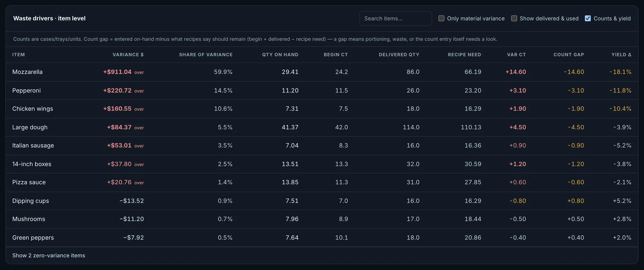Select the Pizza sauce item name
The width and height of the screenshot is (644, 270).
pyautogui.click(x=29, y=182)
